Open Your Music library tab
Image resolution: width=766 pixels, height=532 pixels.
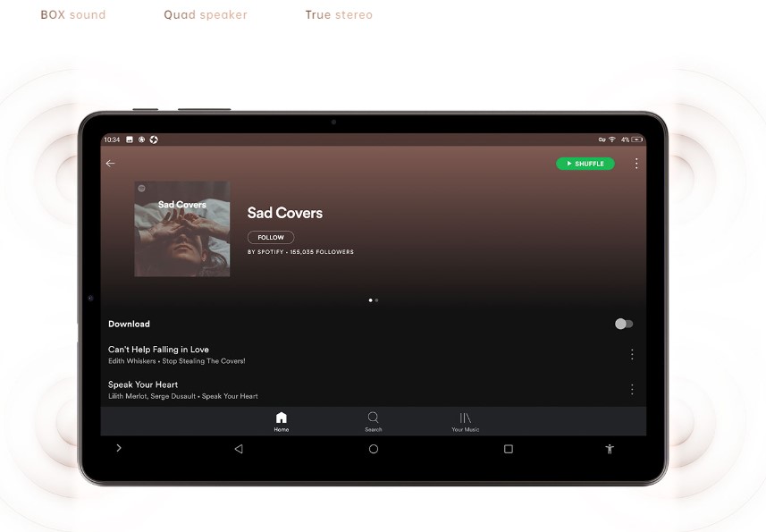coord(465,422)
